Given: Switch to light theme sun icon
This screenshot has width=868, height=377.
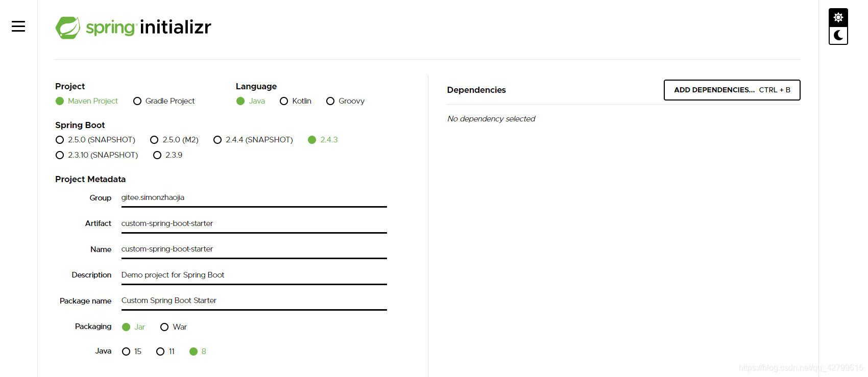Looking at the screenshot, I should point(838,17).
